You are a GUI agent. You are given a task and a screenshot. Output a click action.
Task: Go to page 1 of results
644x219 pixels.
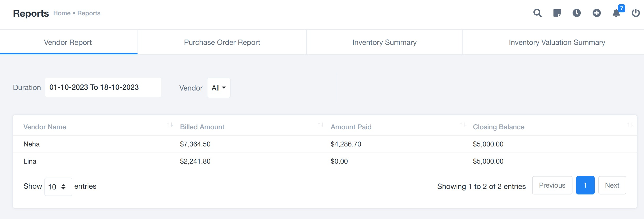coord(585,185)
